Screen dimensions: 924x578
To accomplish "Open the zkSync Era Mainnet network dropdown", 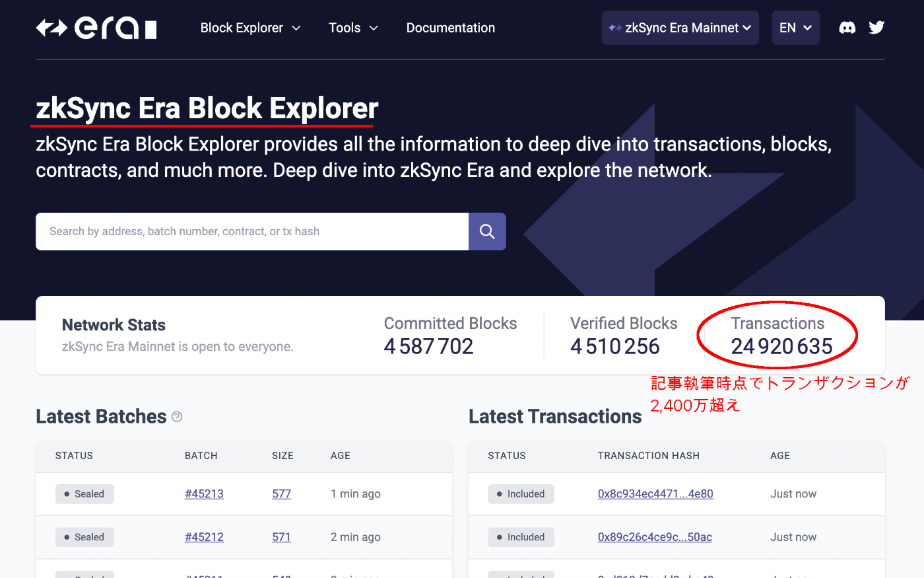I will (680, 28).
